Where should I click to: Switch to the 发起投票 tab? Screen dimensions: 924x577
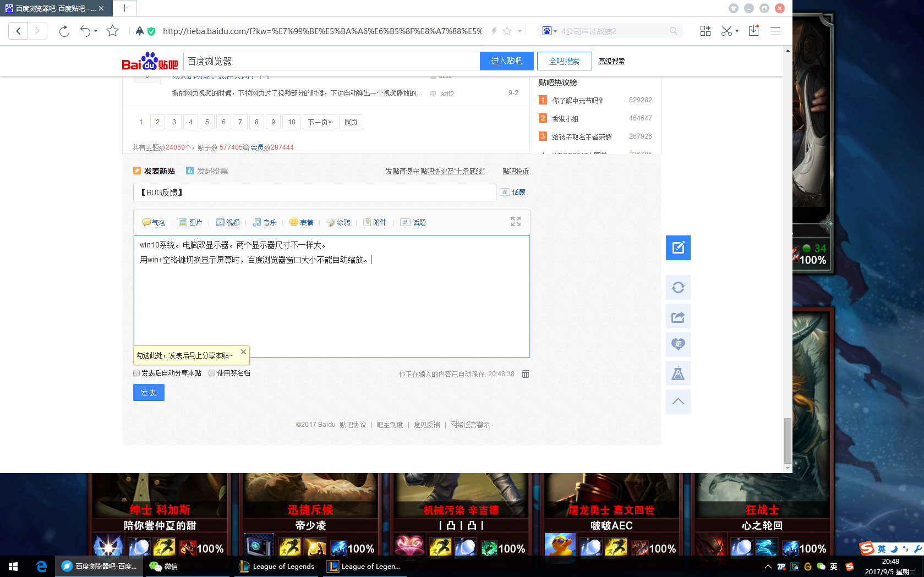click(x=207, y=171)
